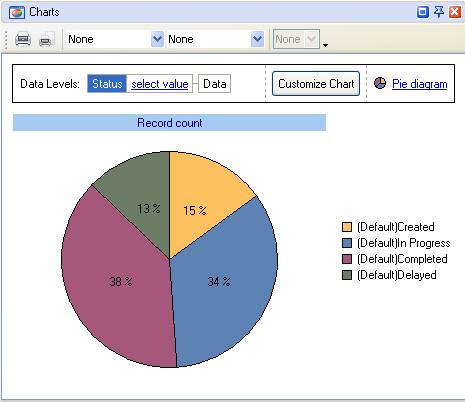Select the Data level box
465x402 pixels.
[x=214, y=84]
